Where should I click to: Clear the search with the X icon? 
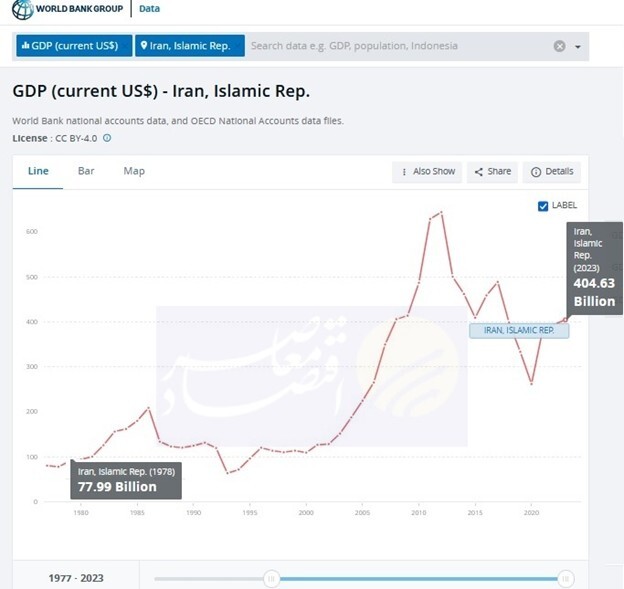(x=560, y=46)
